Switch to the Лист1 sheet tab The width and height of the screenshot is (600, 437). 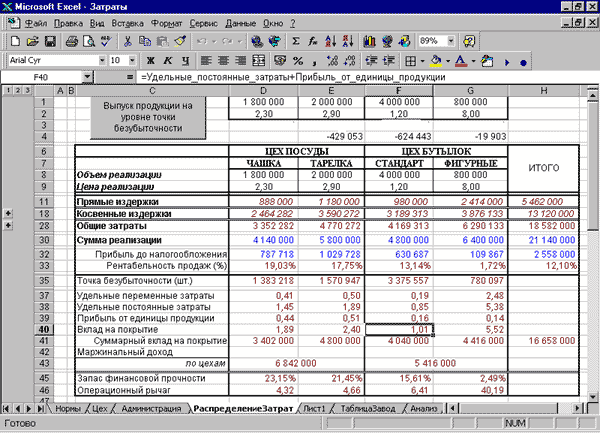coord(314,409)
